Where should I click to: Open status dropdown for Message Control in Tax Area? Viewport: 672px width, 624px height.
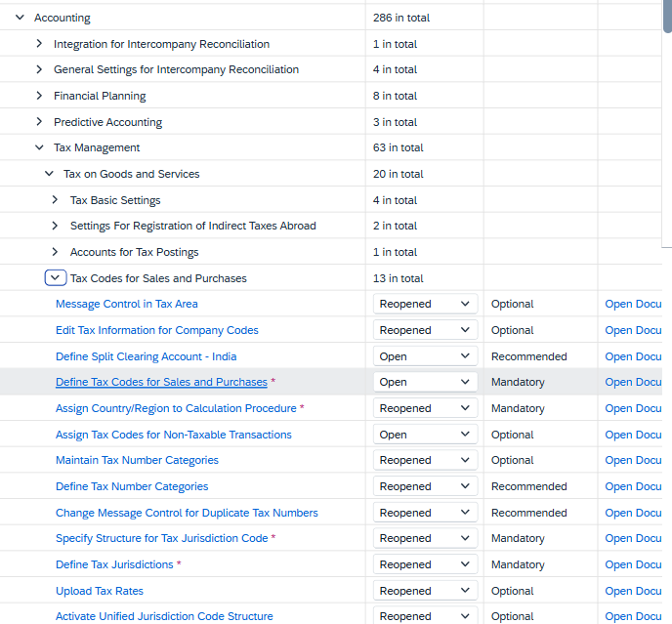pyautogui.click(x=425, y=304)
